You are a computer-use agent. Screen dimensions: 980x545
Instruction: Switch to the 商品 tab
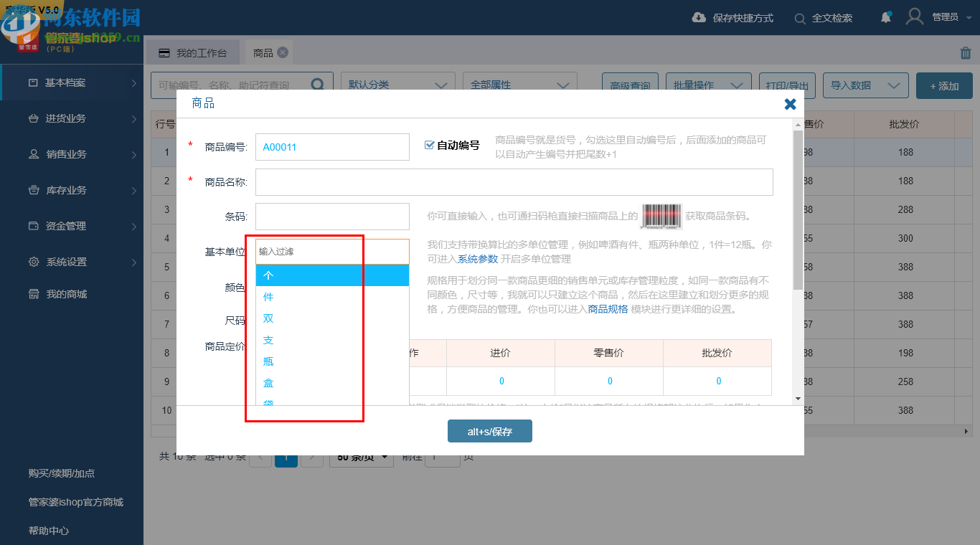[261, 52]
